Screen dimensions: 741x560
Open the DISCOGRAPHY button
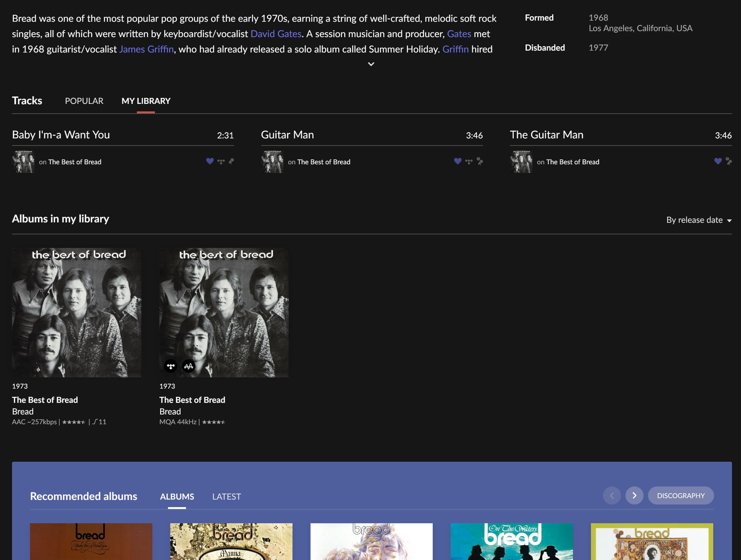tap(681, 496)
